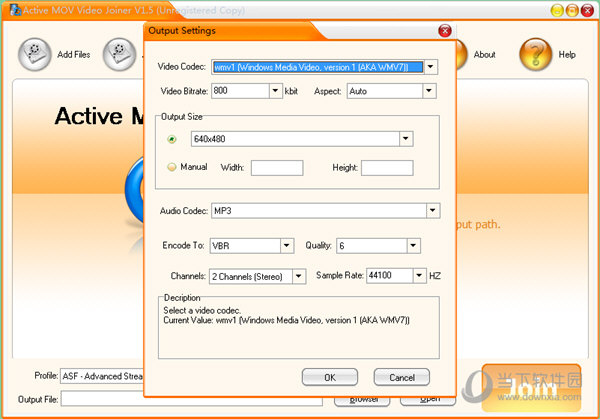Viewport: 600px width, 419px height.
Task: Select the Manual size radio button
Action: [172, 167]
